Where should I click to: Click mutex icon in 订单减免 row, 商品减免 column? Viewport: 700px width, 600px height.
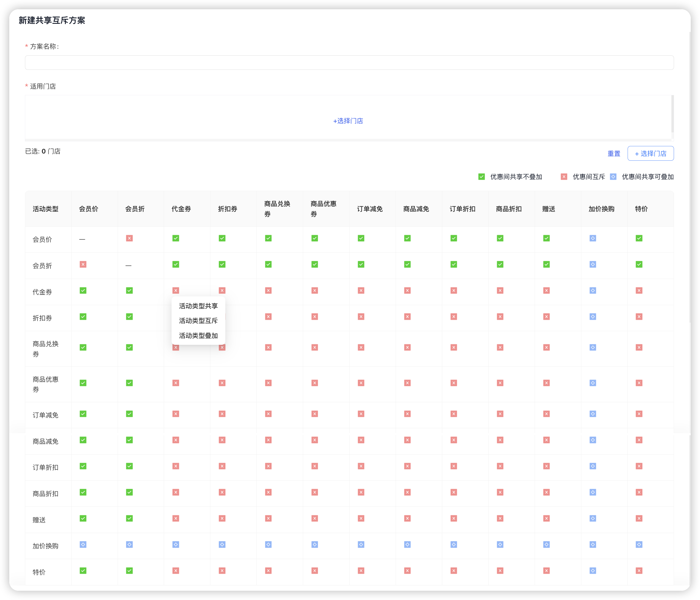pyautogui.click(x=407, y=414)
